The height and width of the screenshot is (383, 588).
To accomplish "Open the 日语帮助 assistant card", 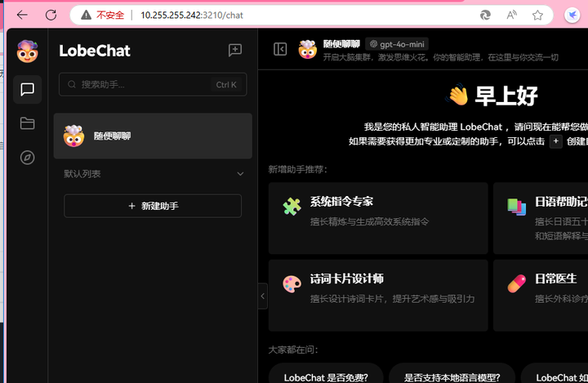I will click(541, 218).
